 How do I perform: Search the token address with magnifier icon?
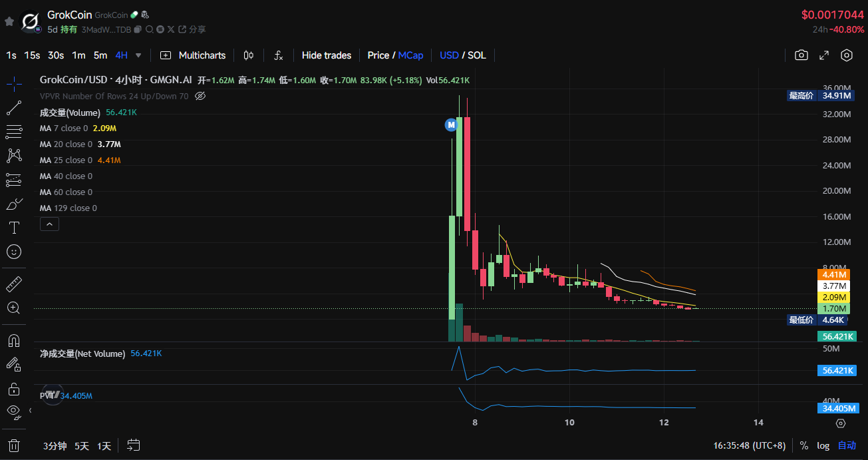149,29
